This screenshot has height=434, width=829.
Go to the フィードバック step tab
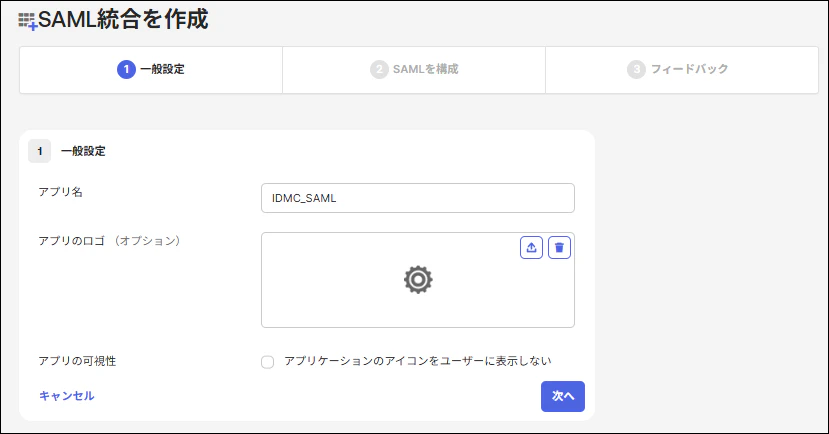click(682, 70)
